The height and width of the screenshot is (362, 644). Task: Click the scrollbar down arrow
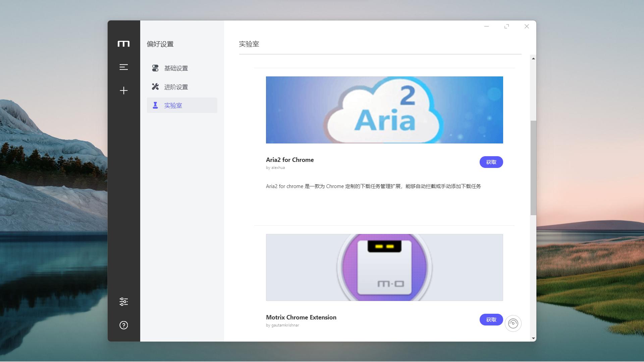click(533, 338)
